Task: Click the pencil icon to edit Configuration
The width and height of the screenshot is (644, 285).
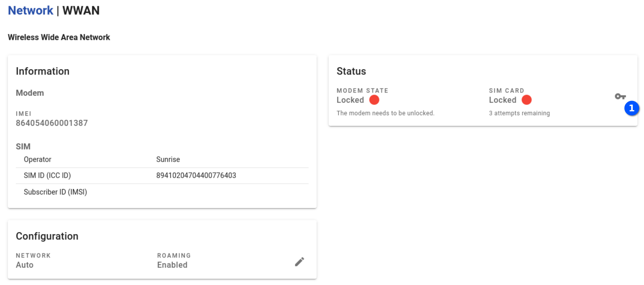Action: [299, 262]
